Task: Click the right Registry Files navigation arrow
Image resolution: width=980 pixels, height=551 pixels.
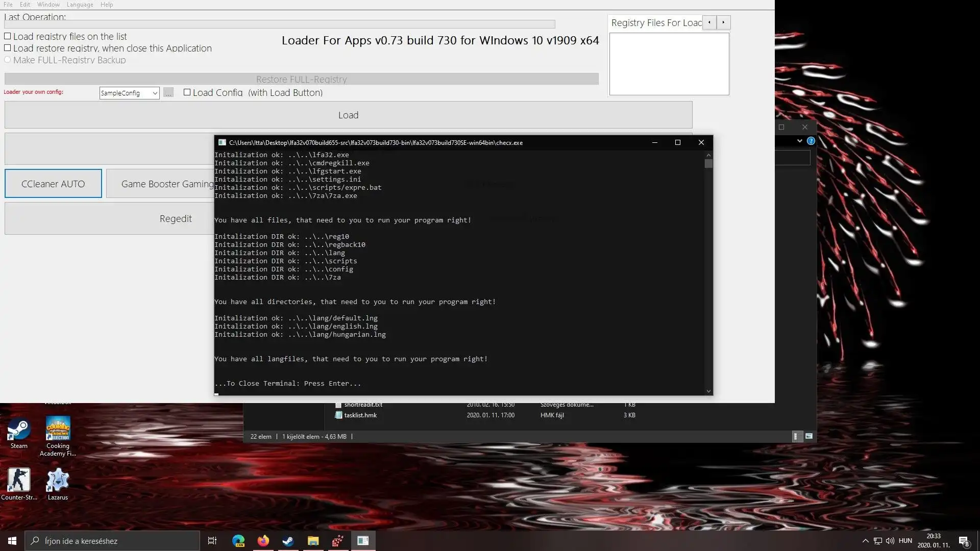Action: point(724,22)
